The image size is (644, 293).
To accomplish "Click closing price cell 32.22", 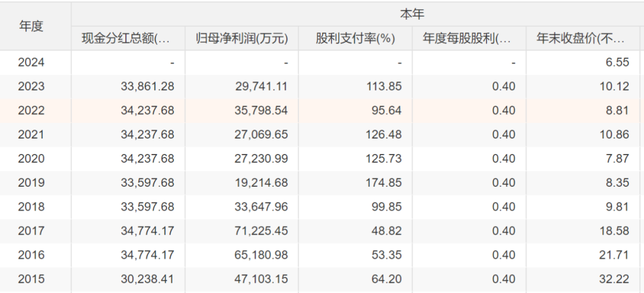I will [x=614, y=279].
